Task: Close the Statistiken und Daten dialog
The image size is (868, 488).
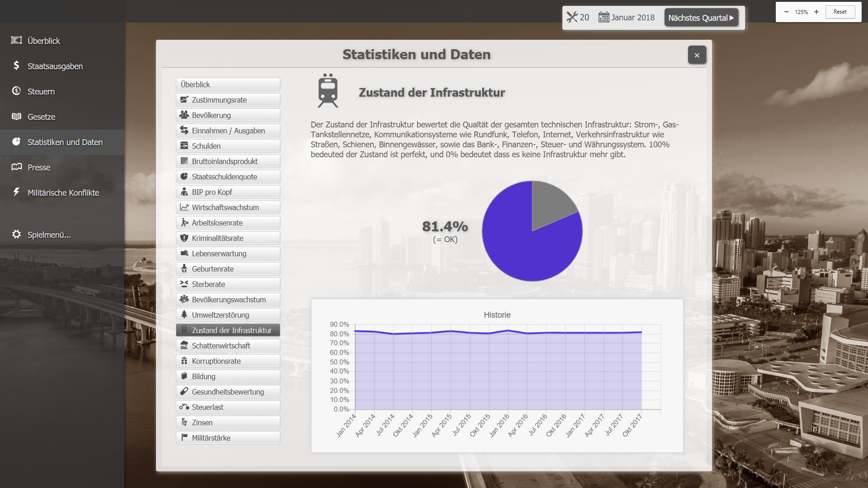Action: click(697, 55)
